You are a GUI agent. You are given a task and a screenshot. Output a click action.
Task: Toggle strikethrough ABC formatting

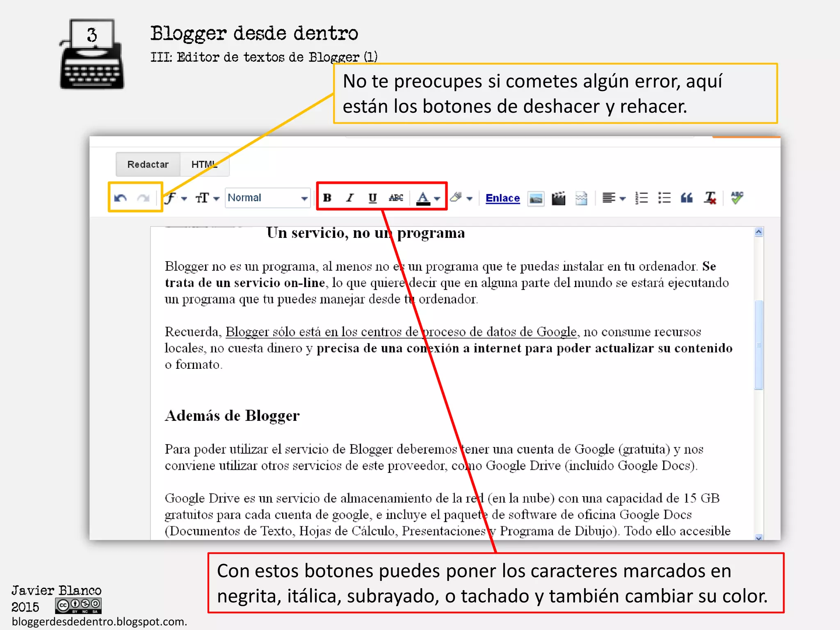pos(396,198)
